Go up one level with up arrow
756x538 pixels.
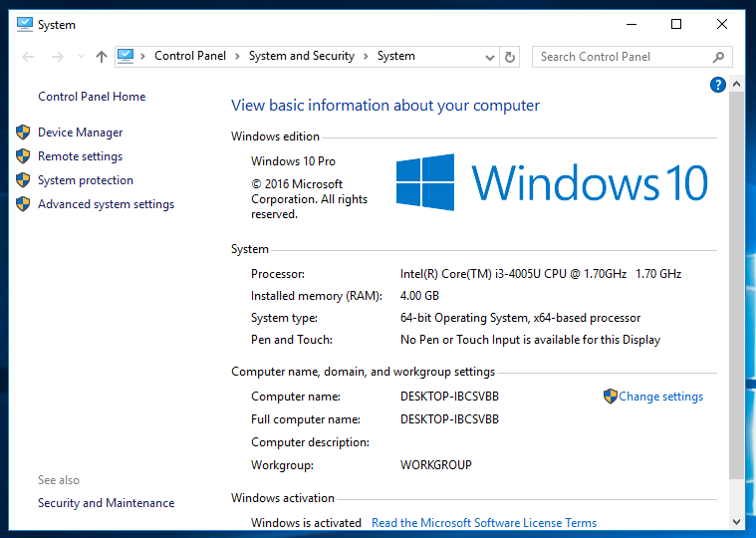click(x=102, y=57)
